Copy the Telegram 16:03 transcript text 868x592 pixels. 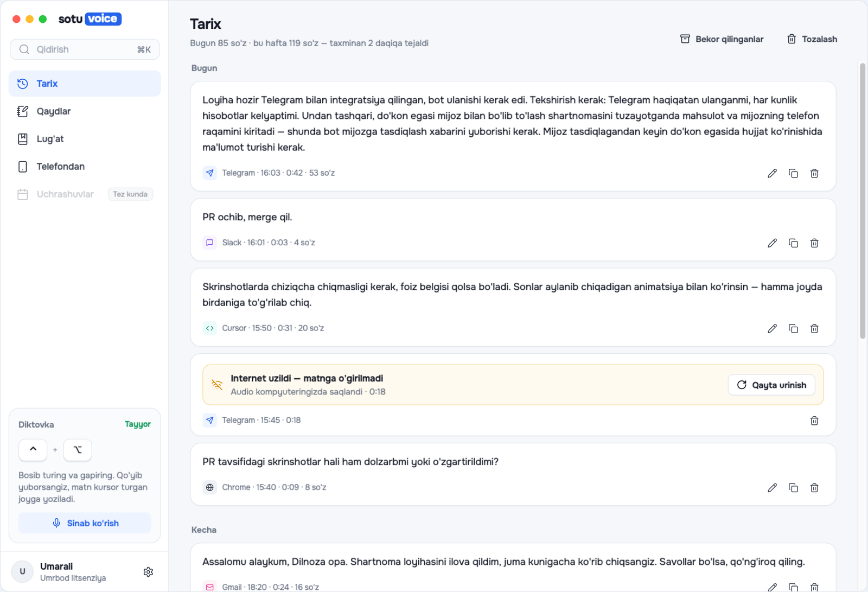coord(793,173)
